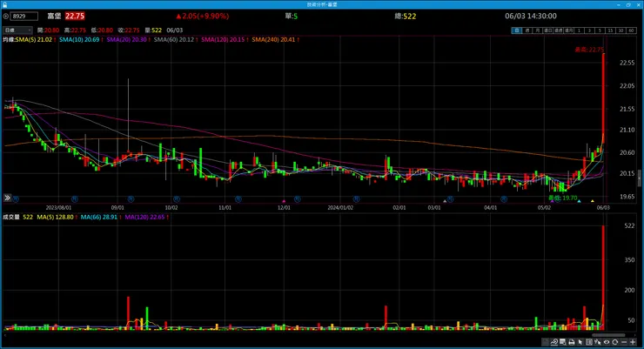Zoom out chart with minus icon
This screenshot has width=644, height=349.
[x=624, y=342]
